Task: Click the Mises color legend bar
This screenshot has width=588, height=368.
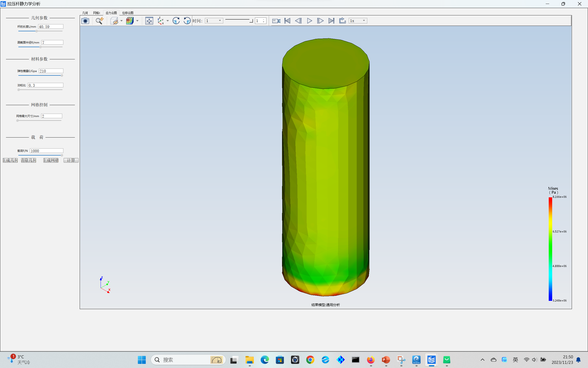Action: 550,249
